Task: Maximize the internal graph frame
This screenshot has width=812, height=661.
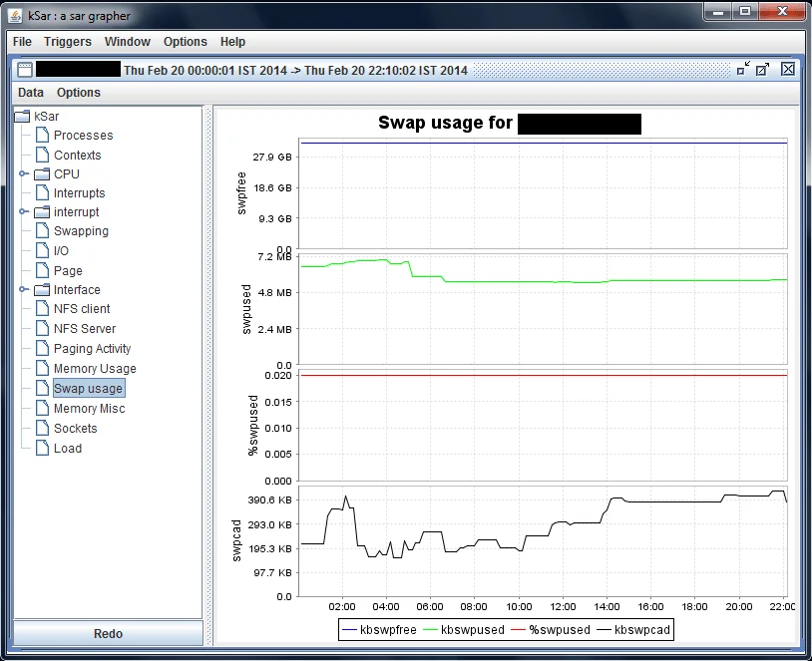Action: (763, 69)
